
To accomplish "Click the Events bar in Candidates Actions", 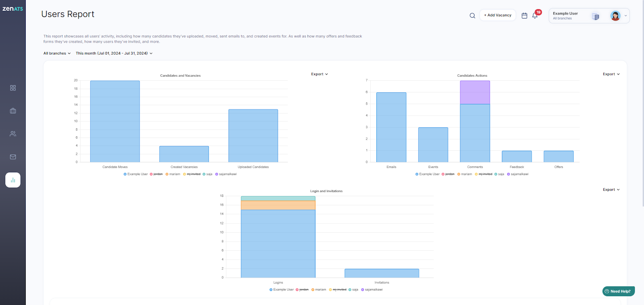I will [433, 145].
